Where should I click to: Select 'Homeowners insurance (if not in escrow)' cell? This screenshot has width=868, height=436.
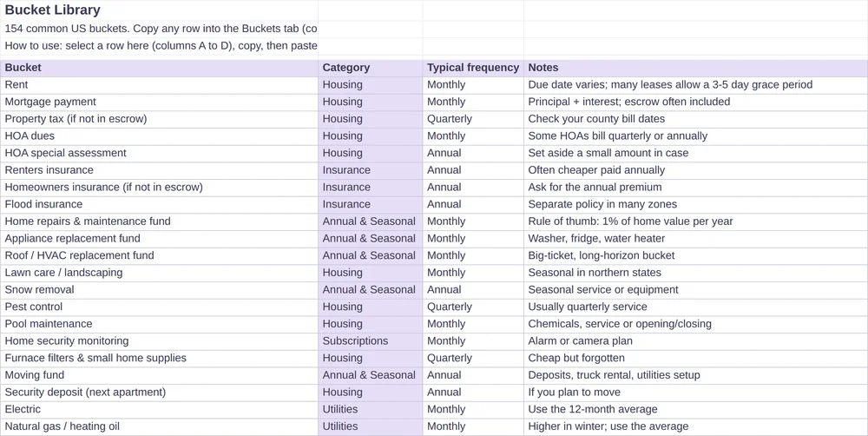tap(159, 188)
